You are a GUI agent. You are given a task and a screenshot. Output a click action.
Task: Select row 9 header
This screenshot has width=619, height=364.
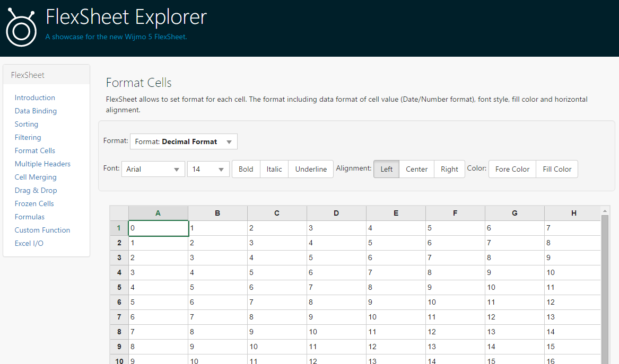tap(119, 347)
